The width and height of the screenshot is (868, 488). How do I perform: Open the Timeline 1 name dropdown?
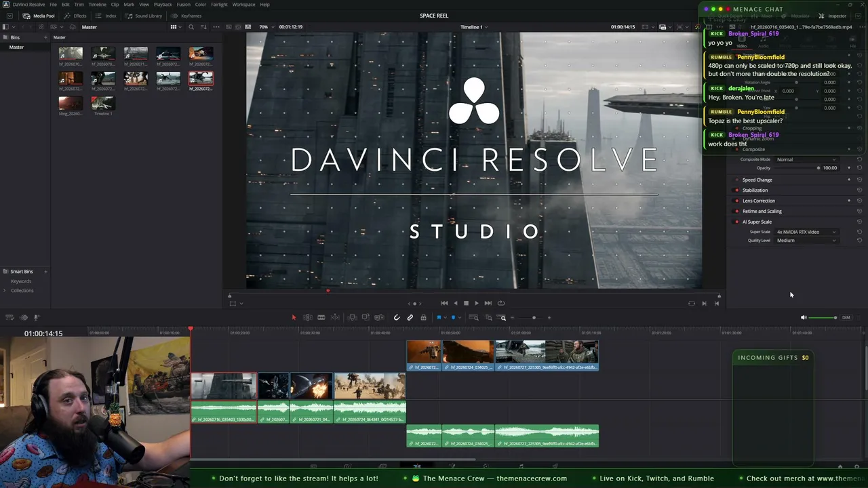(474, 27)
